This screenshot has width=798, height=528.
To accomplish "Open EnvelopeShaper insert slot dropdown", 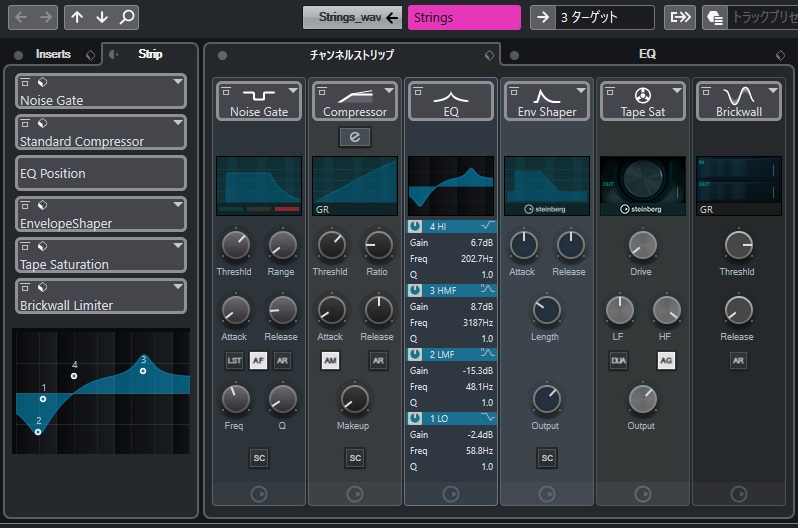I will [178, 205].
